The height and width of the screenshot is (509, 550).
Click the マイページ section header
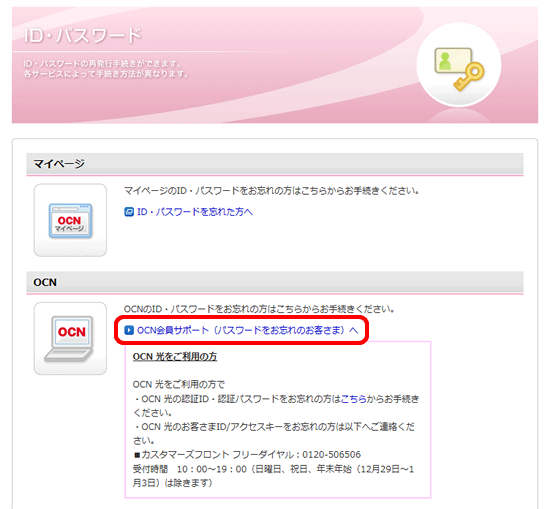(275, 164)
